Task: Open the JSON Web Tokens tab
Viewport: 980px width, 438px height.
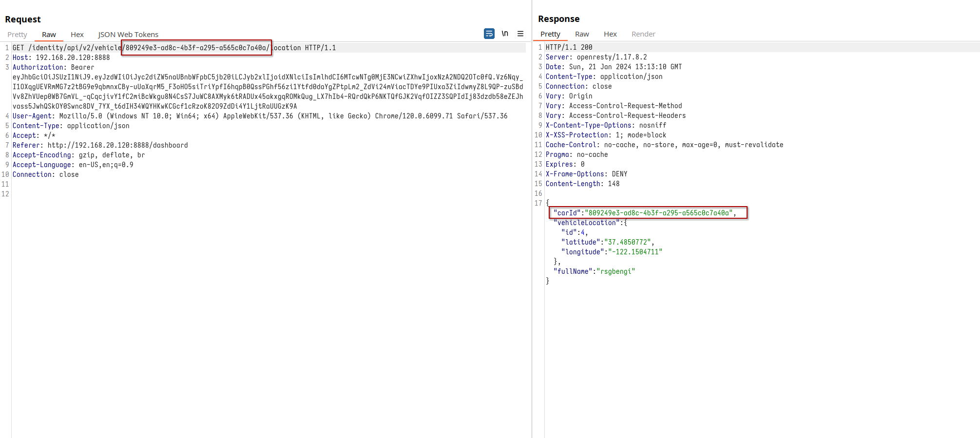Action: 128,35
